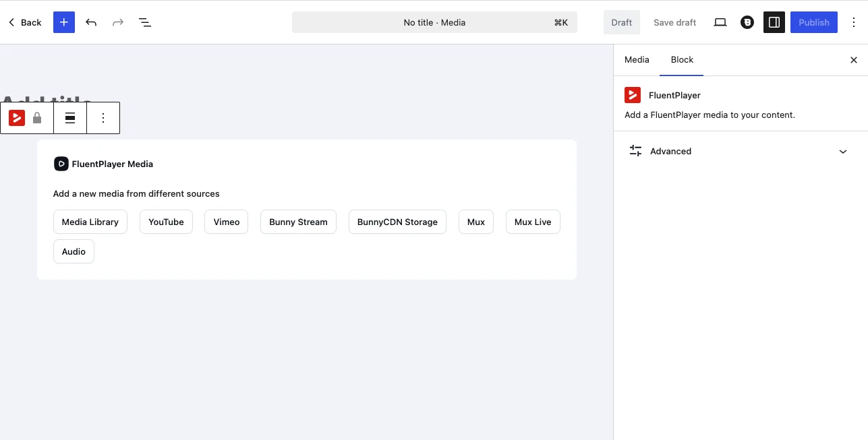The width and height of the screenshot is (868, 440).
Task: Click 'Add a new media from different sources'
Action: pos(136,194)
